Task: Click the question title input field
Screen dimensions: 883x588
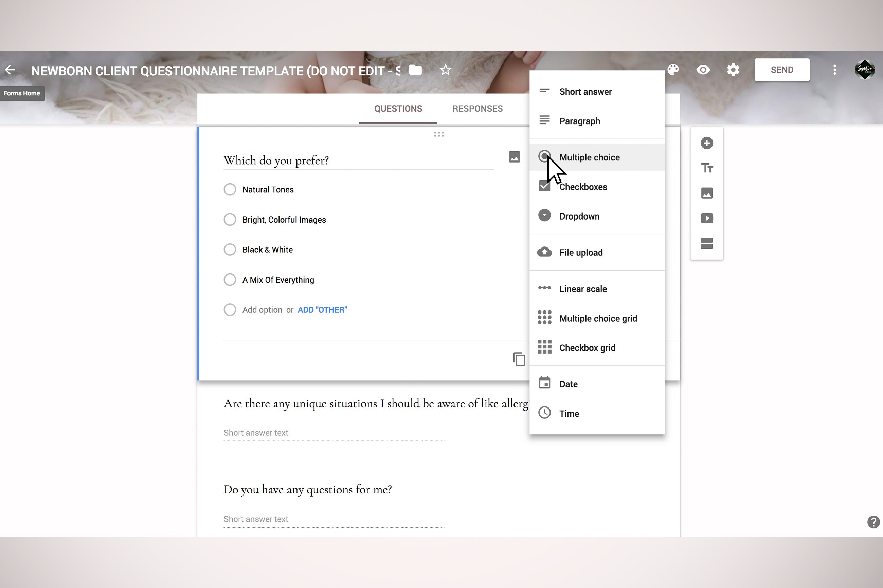Action: (x=358, y=160)
